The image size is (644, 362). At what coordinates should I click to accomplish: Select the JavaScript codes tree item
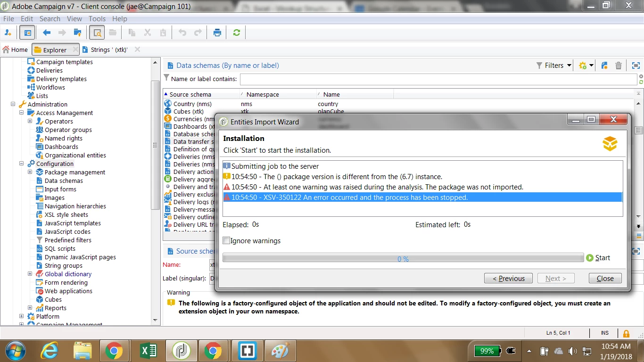pyautogui.click(x=67, y=231)
